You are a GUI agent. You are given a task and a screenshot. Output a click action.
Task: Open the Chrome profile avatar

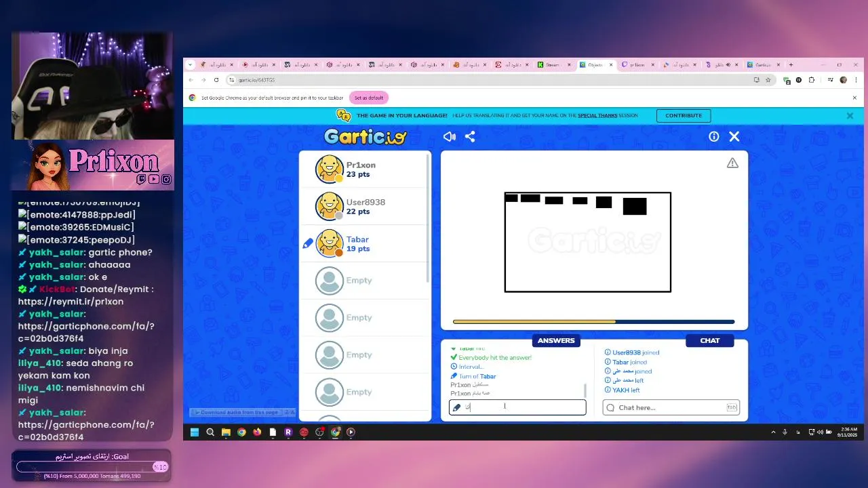coord(844,80)
